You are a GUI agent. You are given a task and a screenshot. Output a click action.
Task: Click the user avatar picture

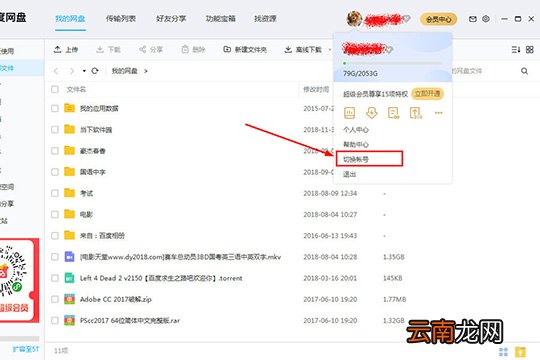click(x=354, y=19)
